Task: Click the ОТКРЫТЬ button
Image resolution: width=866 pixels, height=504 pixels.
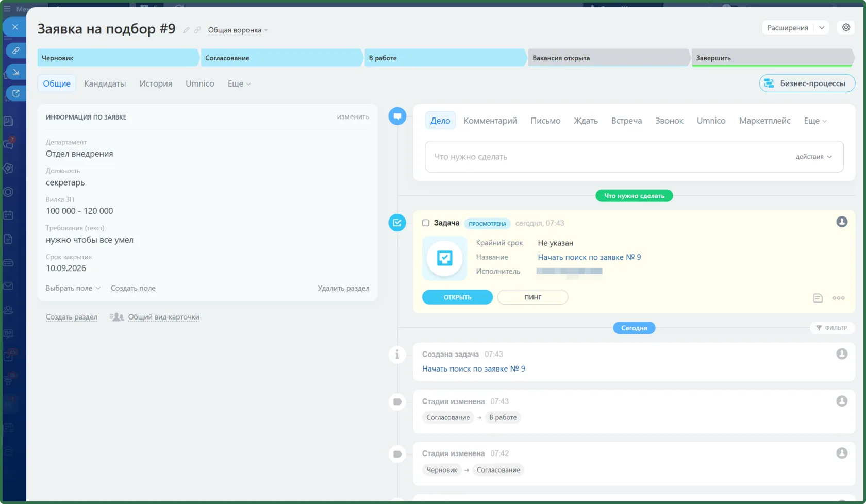Action: [x=457, y=297]
